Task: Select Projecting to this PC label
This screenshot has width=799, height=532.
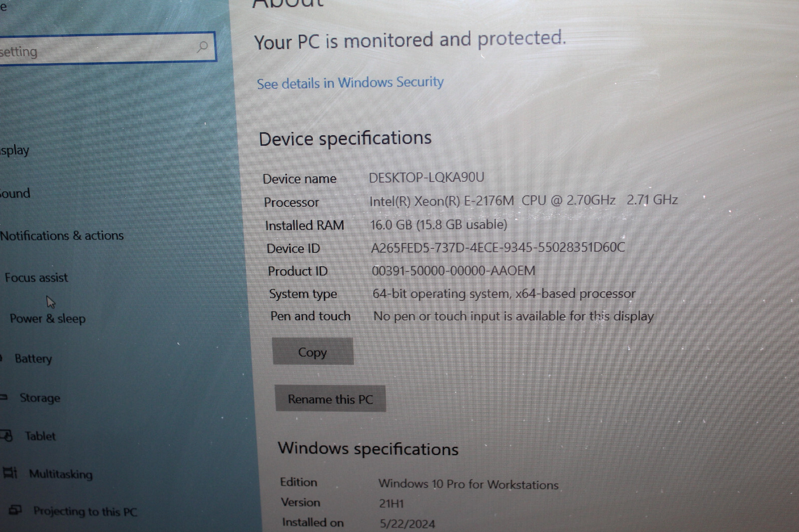Action: point(85,512)
